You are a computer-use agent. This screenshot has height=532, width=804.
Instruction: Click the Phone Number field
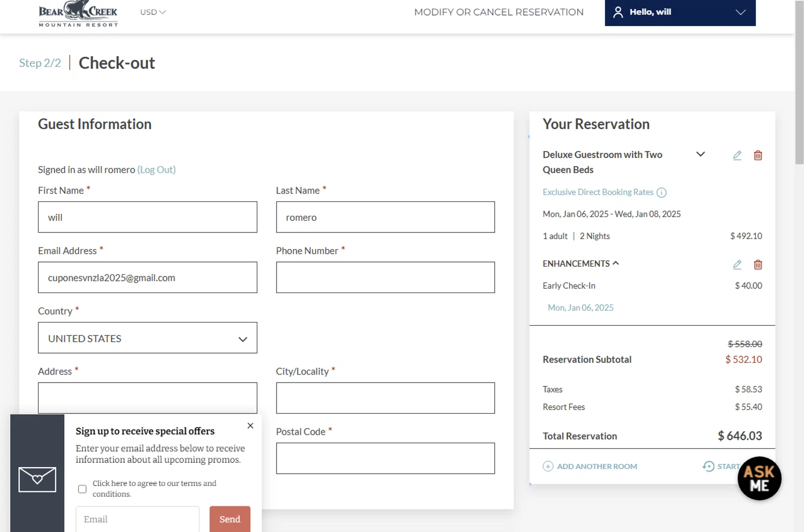385,278
